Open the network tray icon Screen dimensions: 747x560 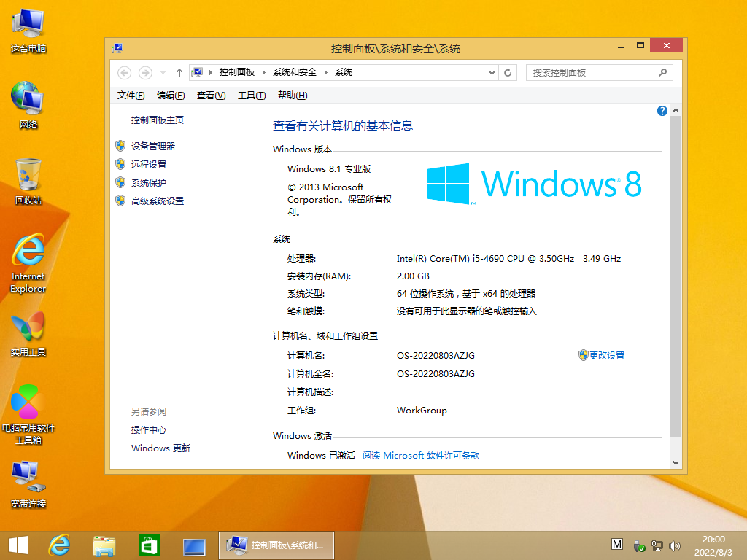657,546
